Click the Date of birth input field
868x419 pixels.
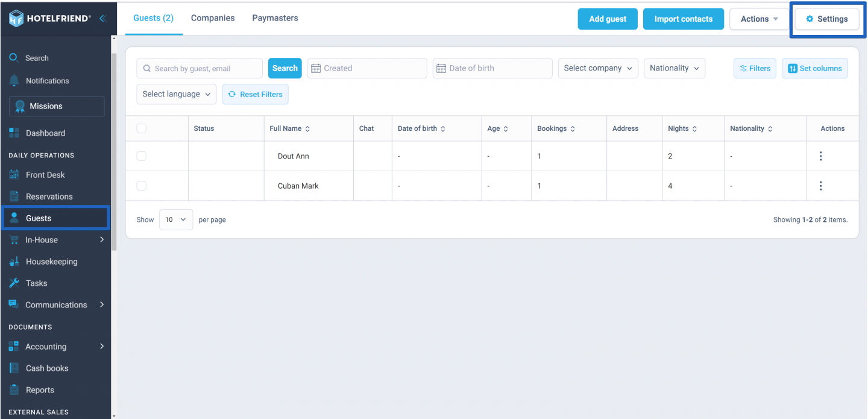[492, 68]
